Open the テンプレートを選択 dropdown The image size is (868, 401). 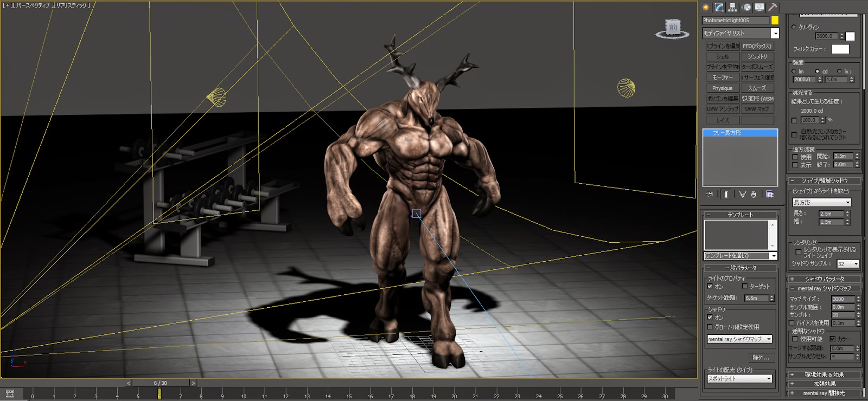[741, 256]
